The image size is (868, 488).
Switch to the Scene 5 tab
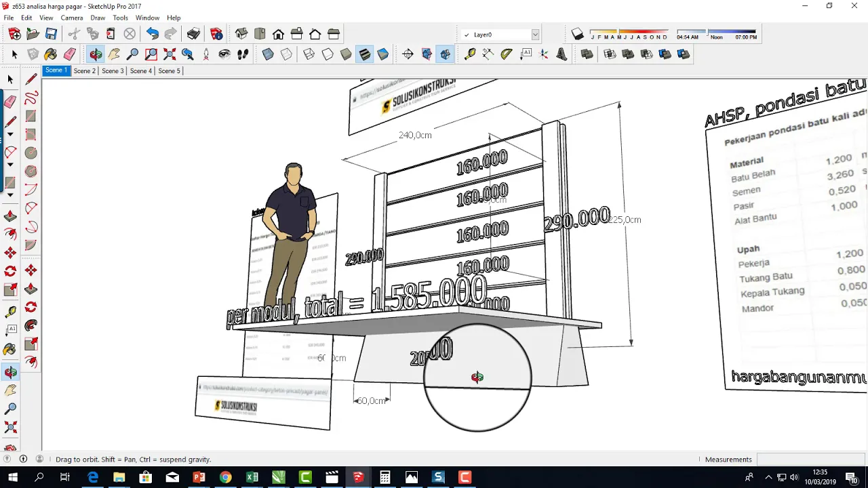[x=170, y=70]
